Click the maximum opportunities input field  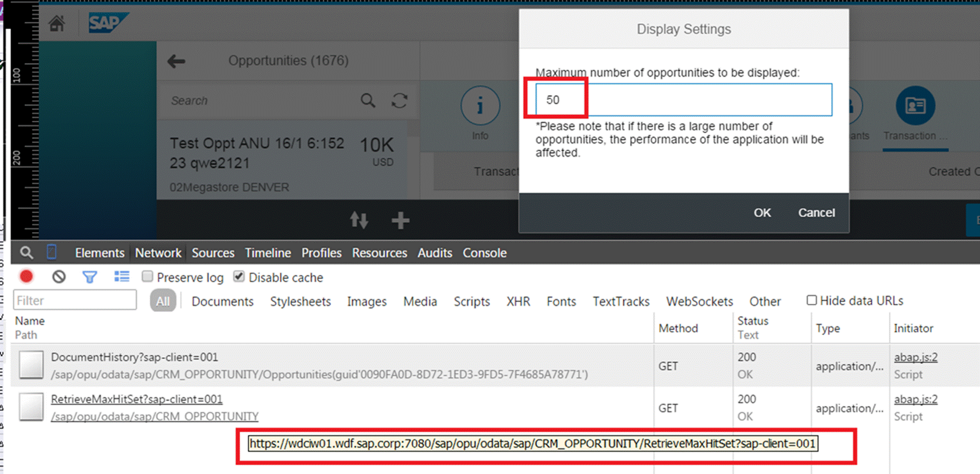tap(684, 100)
